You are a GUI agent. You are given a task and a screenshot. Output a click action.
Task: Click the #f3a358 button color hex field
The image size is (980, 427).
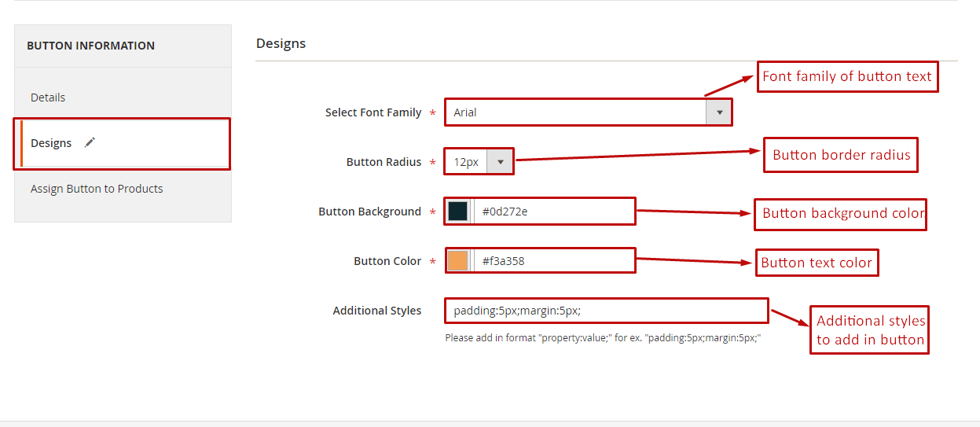click(554, 261)
